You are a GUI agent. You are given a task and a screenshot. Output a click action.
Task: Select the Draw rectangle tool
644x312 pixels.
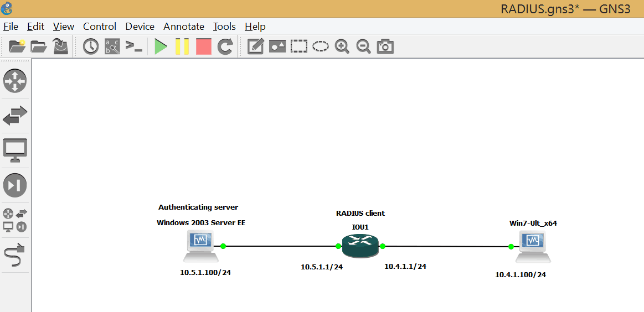coord(299,46)
